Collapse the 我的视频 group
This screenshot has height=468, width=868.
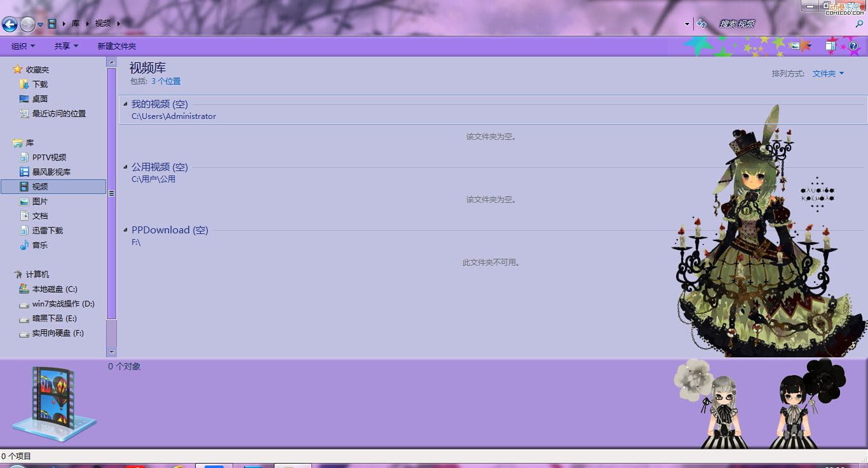[x=125, y=104]
